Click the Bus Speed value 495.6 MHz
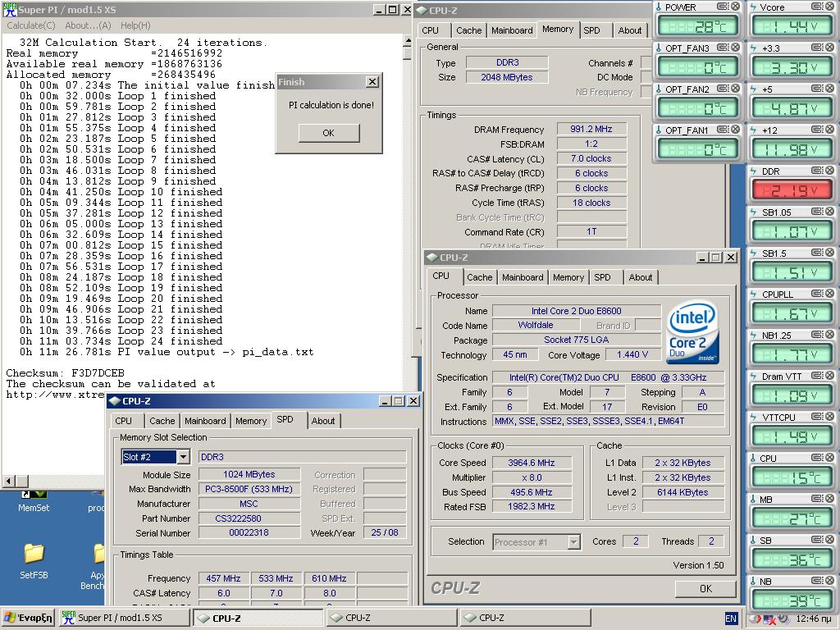The image size is (840, 630). (532, 492)
